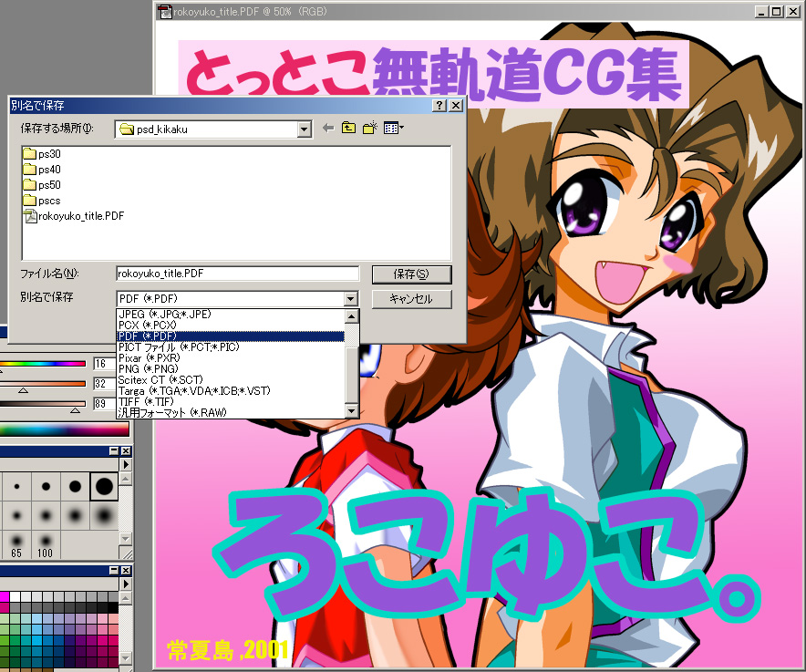The height and width of the screenshot is (672, 806).
Task: Pick a color from the spectrum ramp bar
Action: (65, 429)
